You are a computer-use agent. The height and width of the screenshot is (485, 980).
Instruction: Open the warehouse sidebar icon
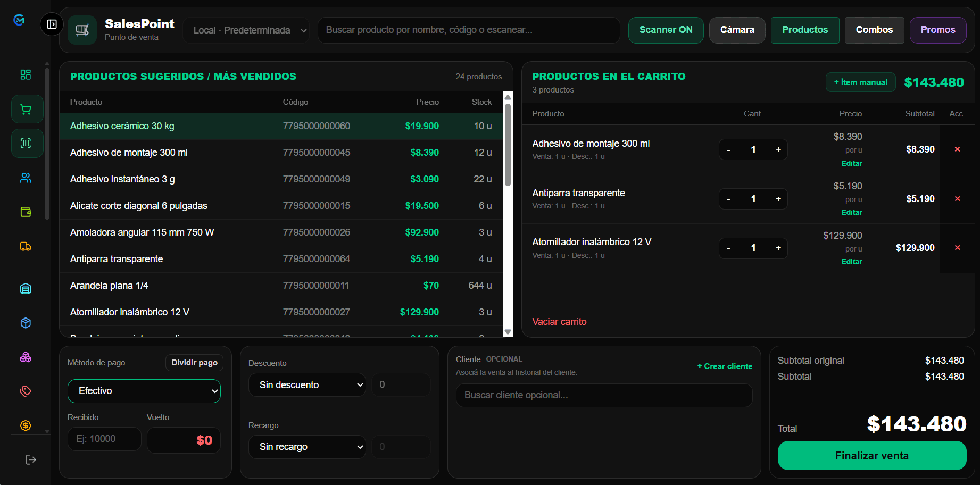point(26,289)
